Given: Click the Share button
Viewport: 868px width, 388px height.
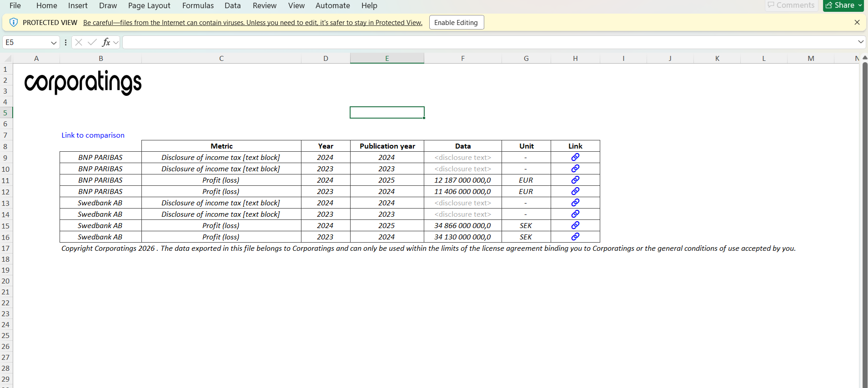Looking at the screenshot, I should tap(840, 5).
